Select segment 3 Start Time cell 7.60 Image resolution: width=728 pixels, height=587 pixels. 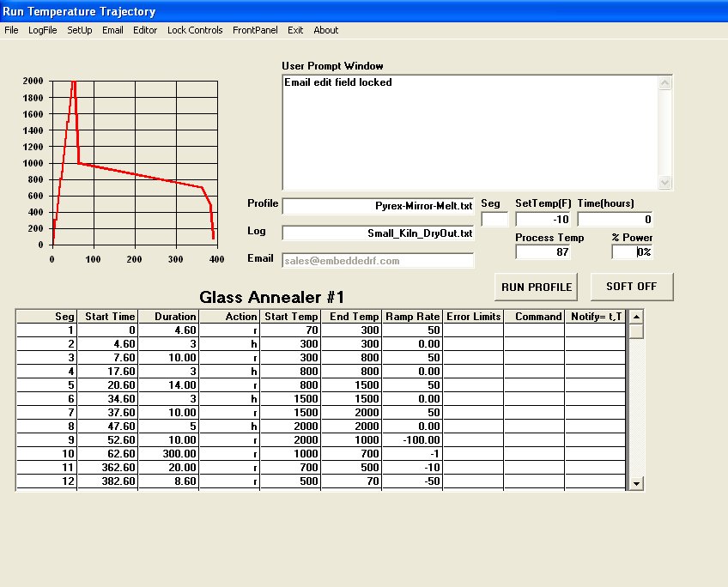coord(107,357)
